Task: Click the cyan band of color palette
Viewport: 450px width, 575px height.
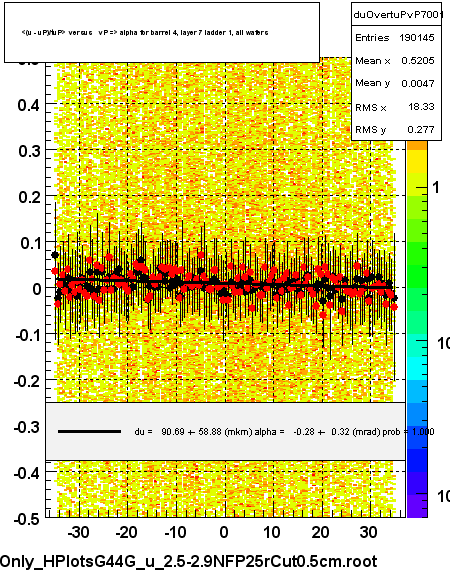Action: coord(417,369)
